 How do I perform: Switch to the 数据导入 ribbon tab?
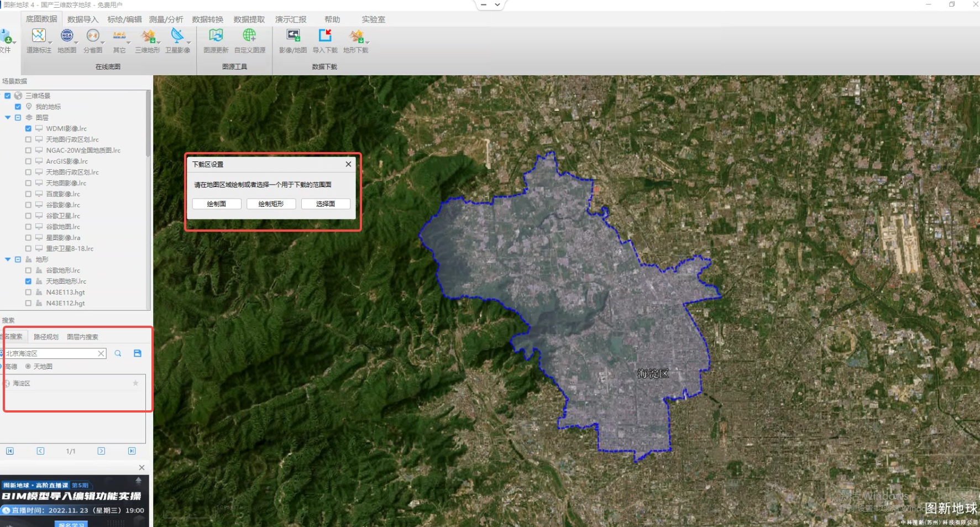(83, 19)
